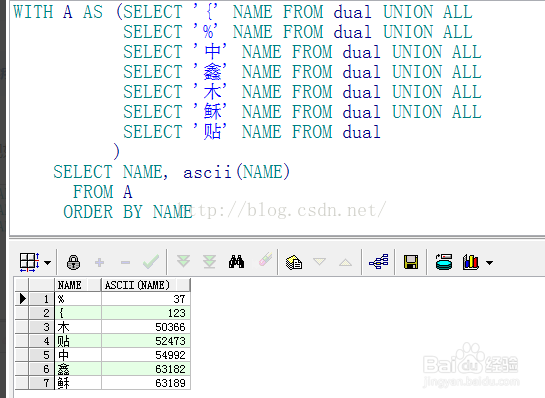The image size is (545, 398).
Task: Click the cell with value 50366
Action: pyautogui.click(x=146, y=327)
